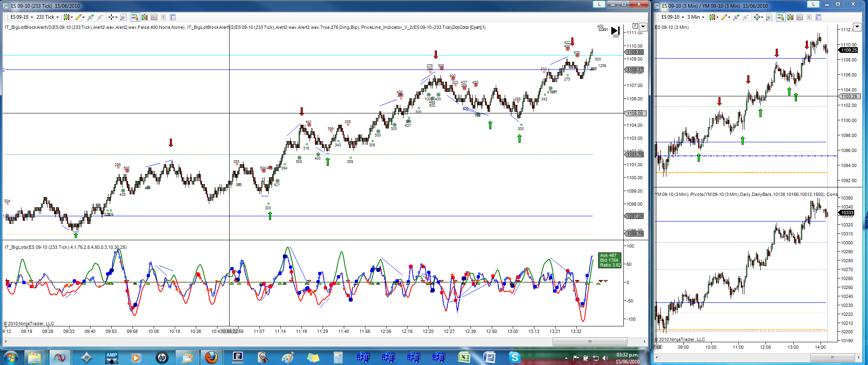
Task: Click zoom in magnifier in 233 Tick toolbar
Action: (91, 17)
